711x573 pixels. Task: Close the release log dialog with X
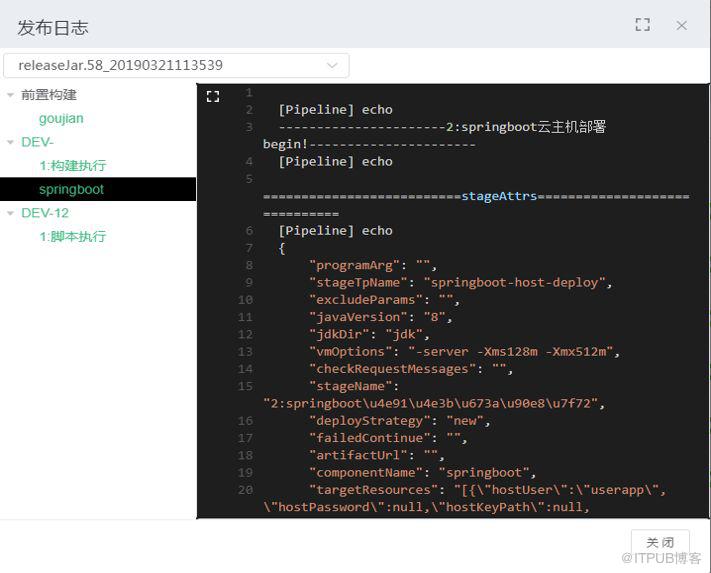pyautogui.click(x=682, y=25)
